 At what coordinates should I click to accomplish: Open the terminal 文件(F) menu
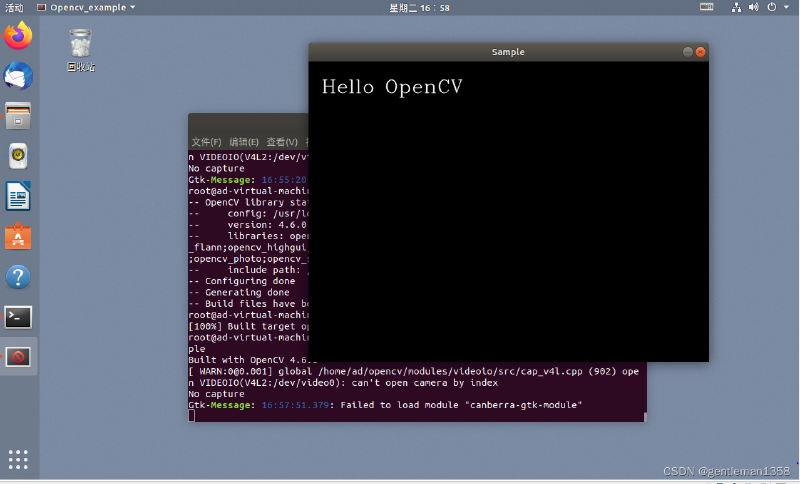coord(206,142)
